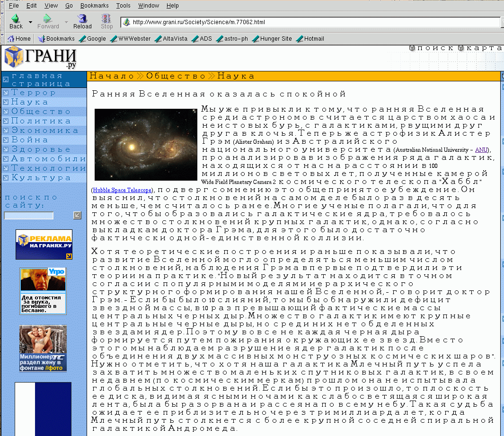Open the Forward history dropdown arrow

67,22
